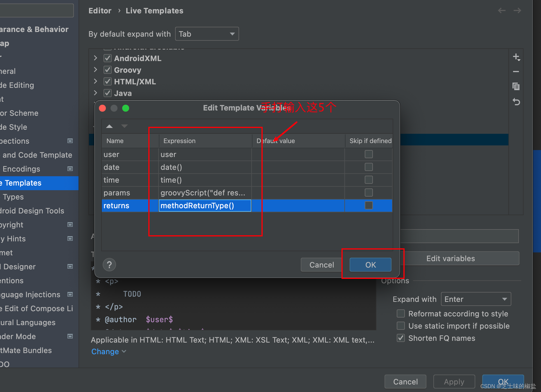Viewport: 541px width, 392px height.
Task: Open help with question mark button
Action: [109, 265]
